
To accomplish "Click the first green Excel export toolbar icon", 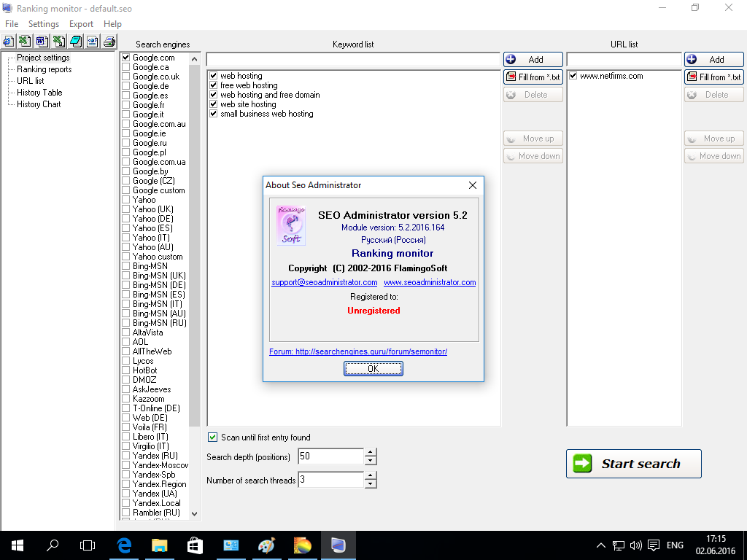I will [25, 42].
